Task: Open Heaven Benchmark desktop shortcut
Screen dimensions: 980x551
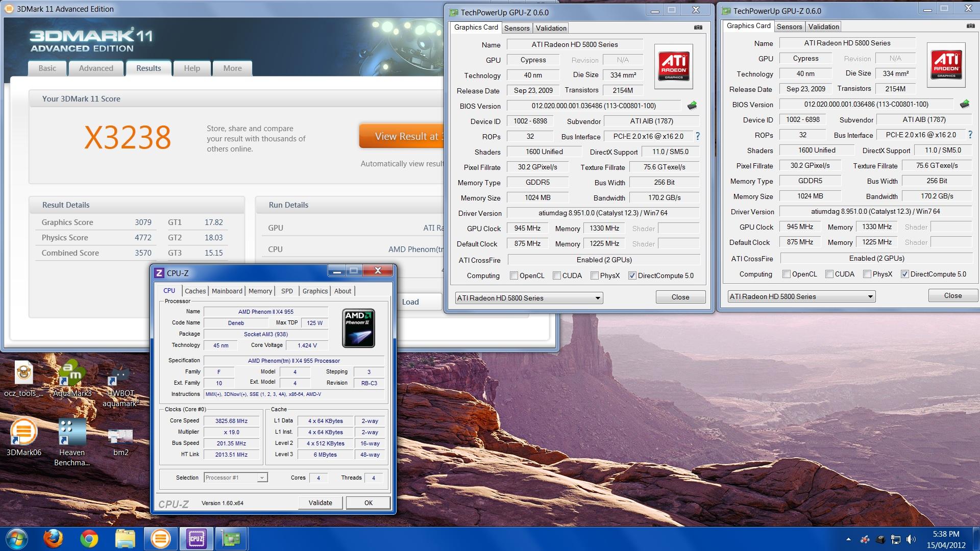Action: point(72,442)
